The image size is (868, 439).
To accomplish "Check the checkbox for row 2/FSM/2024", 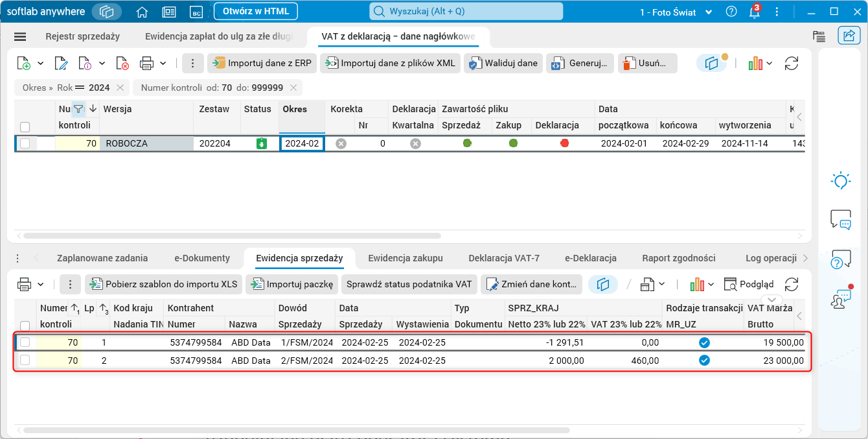I will (x=25, y=361).
